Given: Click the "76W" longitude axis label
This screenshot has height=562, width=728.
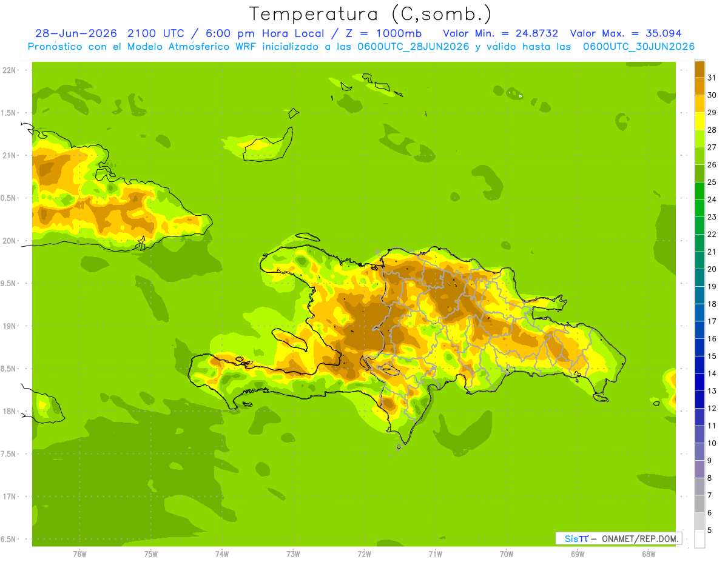Looking at the screenshot, I should [79, 554].
